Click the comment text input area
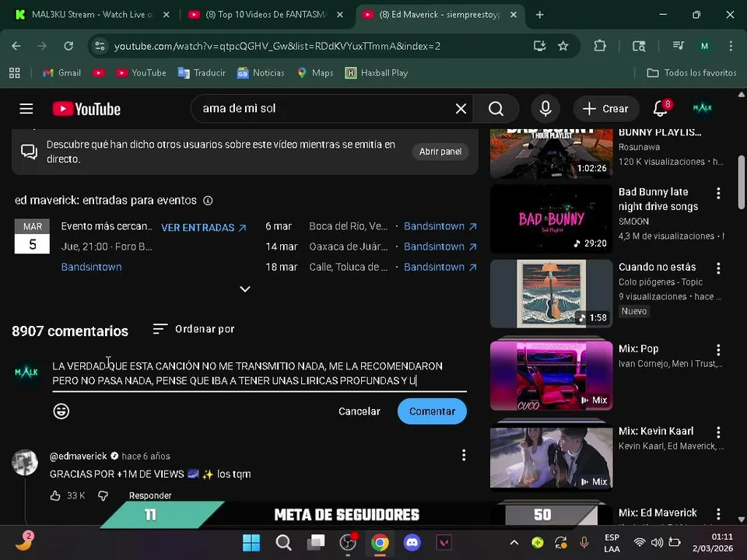This screenshot has height=560, width=747. (259, 373)
